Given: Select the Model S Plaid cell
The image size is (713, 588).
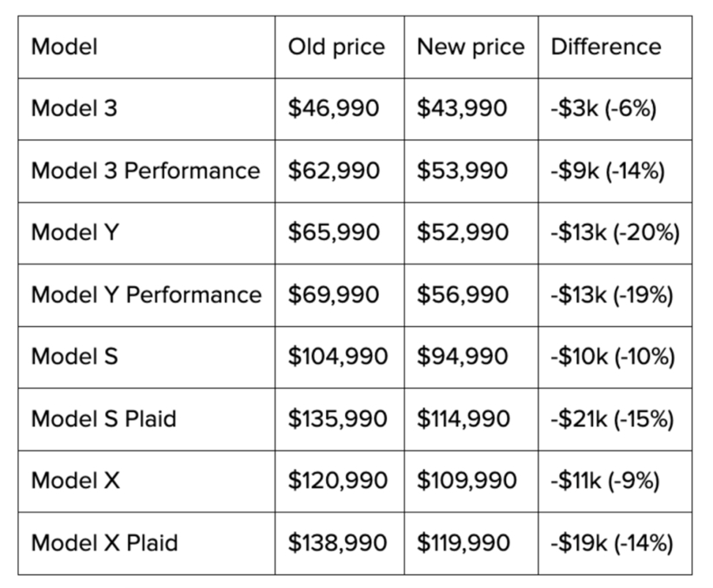Looking at the screenshot, I should click(103, 418).
